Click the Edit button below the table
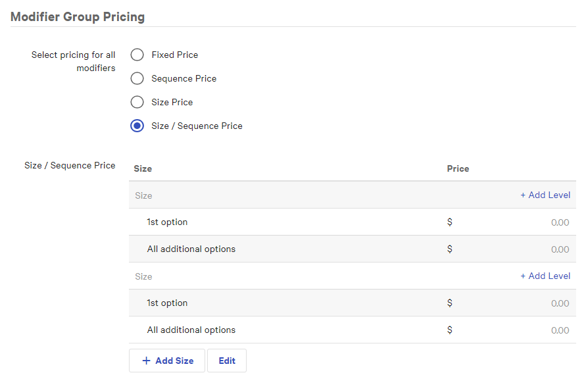 click(x=226, y=360)
